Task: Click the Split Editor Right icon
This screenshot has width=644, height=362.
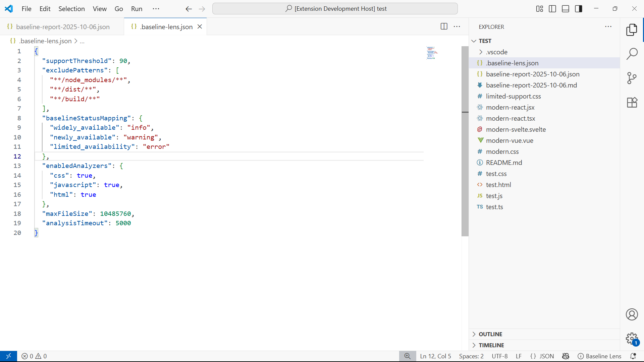Action: tap(444, 26)
